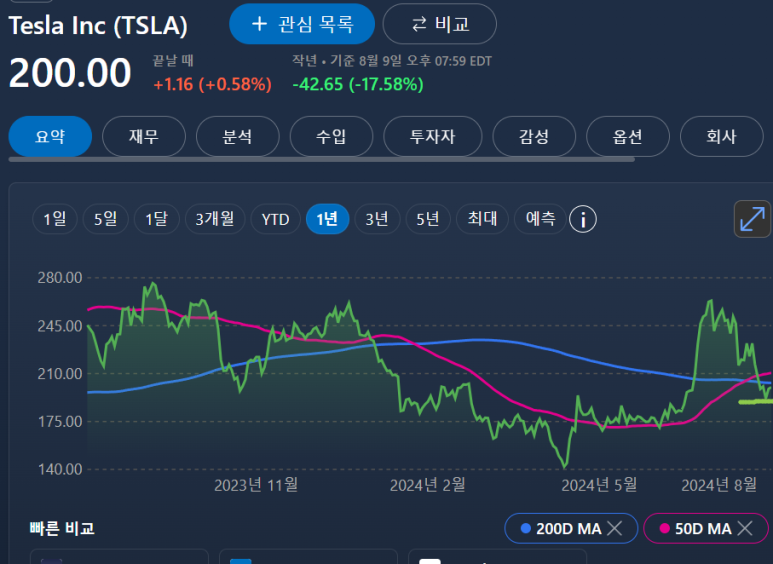
Task: Click the 200D MA indicator pill
Action: 571,529
